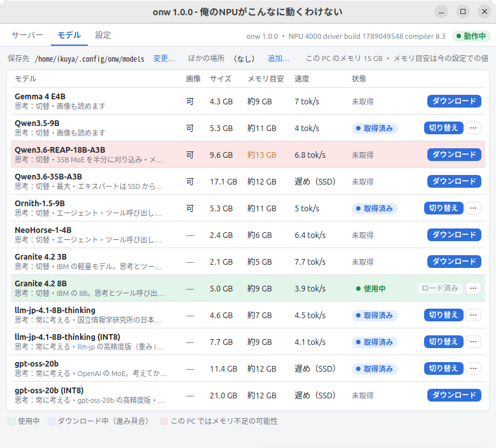This screenshot has height=448, width=496.
Task: Click the save path /home/ikuya/.config/onw/models
Action: coord(90,59)
